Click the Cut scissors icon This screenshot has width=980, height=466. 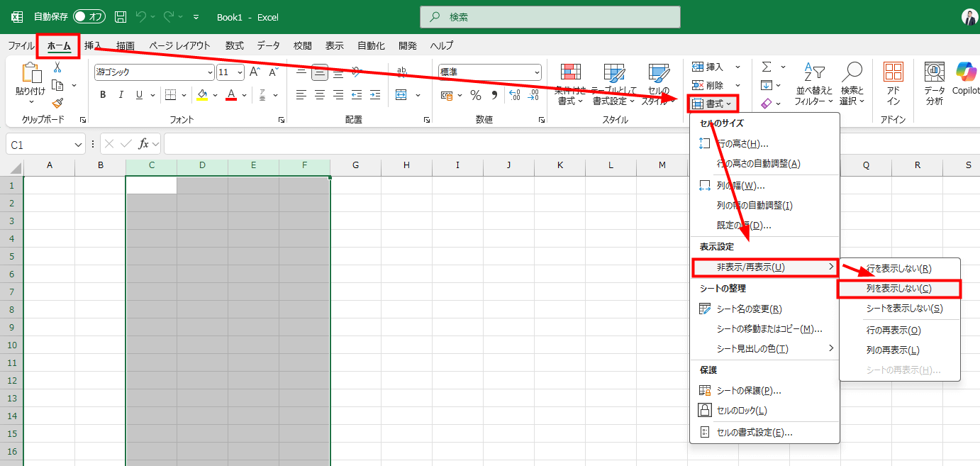(57, 67)
